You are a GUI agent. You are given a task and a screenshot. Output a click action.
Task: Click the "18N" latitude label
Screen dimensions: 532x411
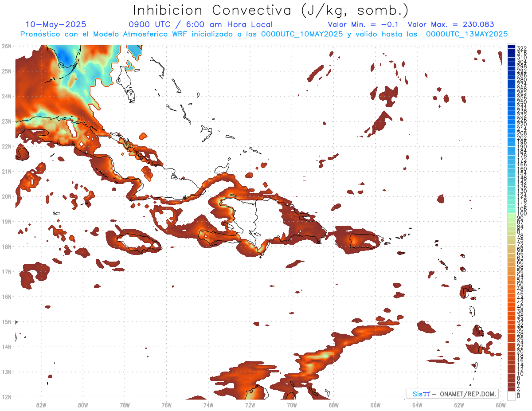pyautogui.click(x=6, y=247)
